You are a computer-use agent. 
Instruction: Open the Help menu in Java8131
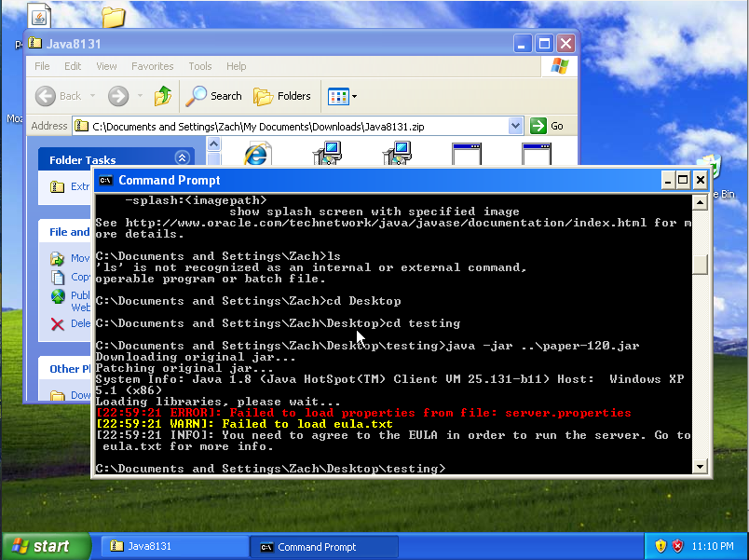[x=237, y=66]
